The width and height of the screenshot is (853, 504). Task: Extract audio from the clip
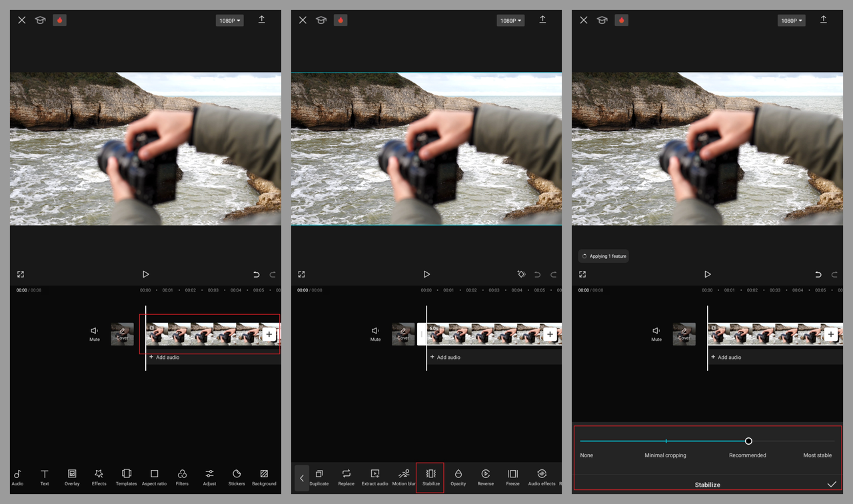375,477
